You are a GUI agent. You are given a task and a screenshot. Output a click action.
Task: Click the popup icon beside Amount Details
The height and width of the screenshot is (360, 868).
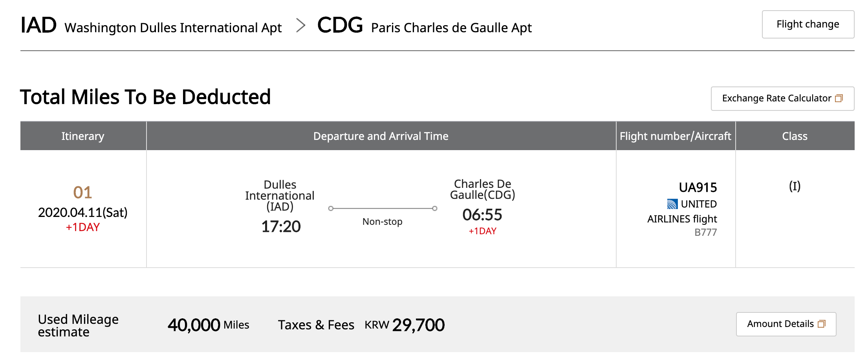(822, 324)
